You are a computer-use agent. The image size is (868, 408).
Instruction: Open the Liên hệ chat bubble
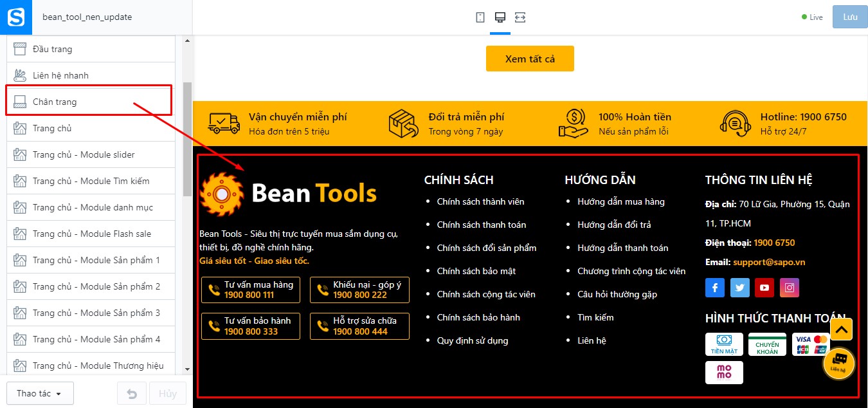[839, 364]
